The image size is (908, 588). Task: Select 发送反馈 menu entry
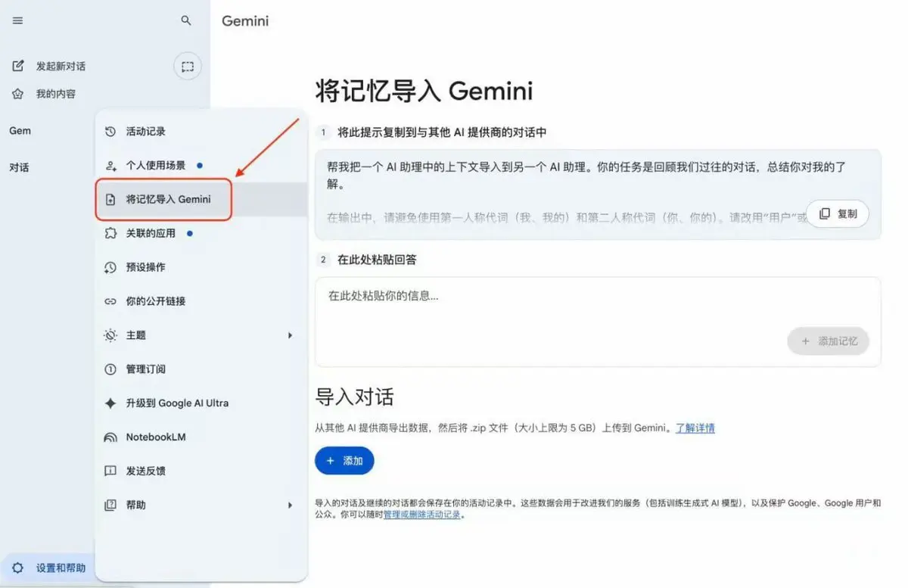201,471
